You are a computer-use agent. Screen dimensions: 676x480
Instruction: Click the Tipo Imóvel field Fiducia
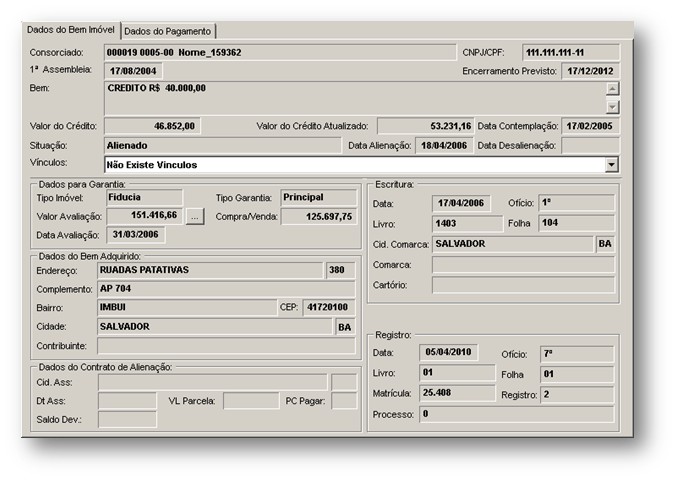pos(144,198)
